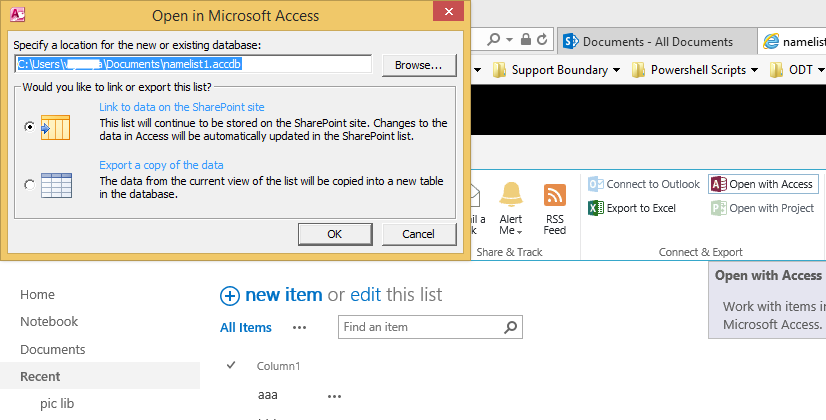This screenshot has width=826, height=420.
Task: Click the browser search magnifier icon
Action: [x=494, y=40]
